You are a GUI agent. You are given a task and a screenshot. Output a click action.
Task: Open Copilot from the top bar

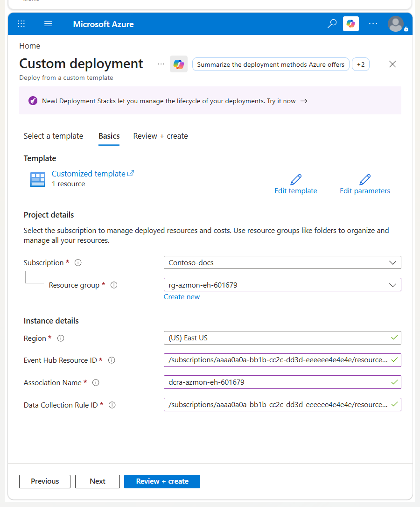351,24
